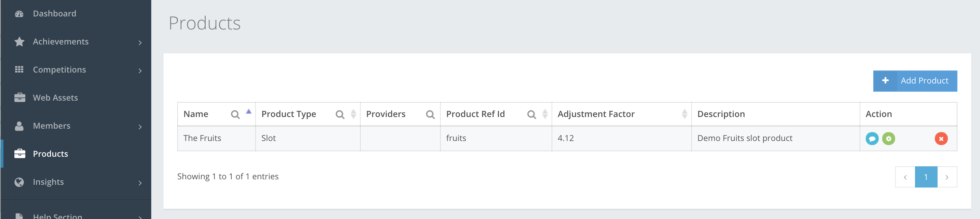This screenshot has height=219, width=980.
Task: Click the Web Assets briefcase icon
Action: pos(18,97)
